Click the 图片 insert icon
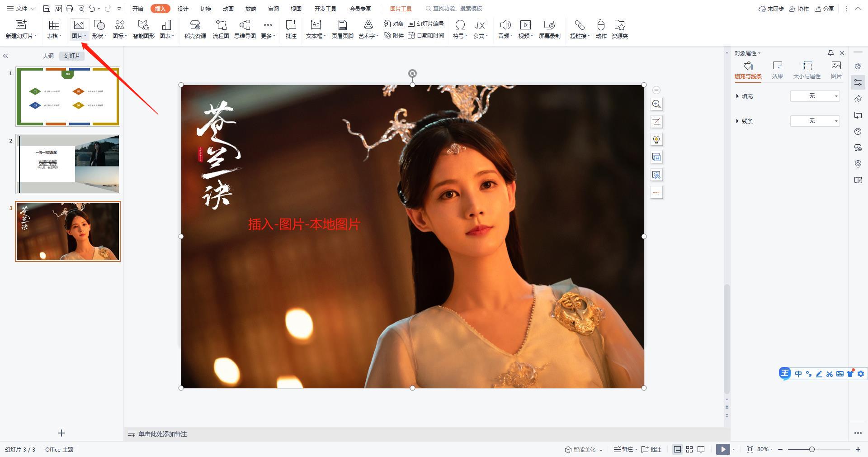Image resolution: width=868 pixels, height=457 pixels. point(79,25)
